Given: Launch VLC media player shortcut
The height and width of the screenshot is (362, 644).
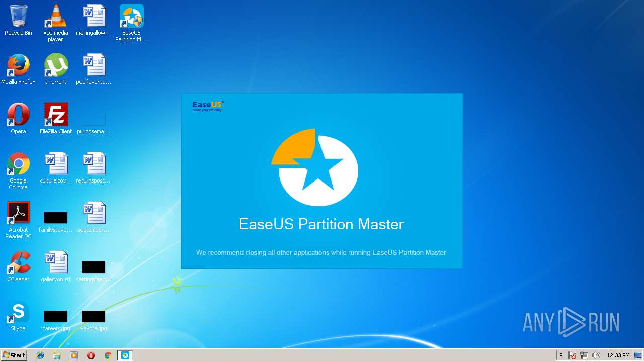Looking at the screenshot, I should (55, 23).
